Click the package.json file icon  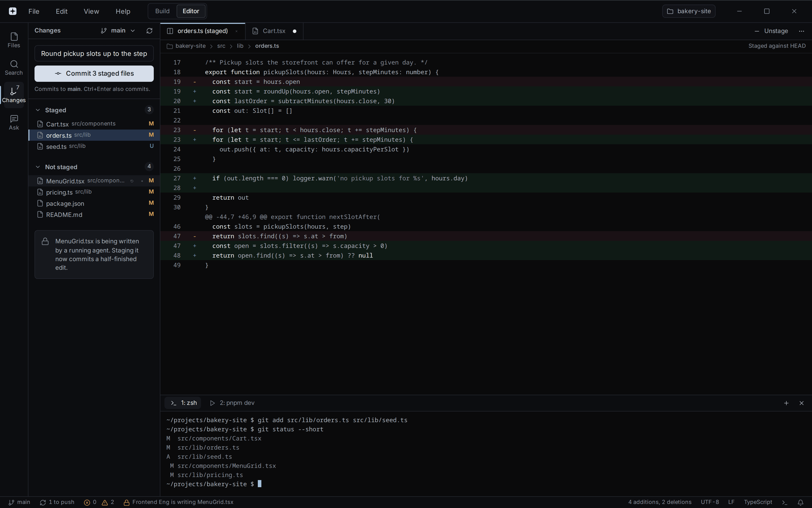[40, 203]
